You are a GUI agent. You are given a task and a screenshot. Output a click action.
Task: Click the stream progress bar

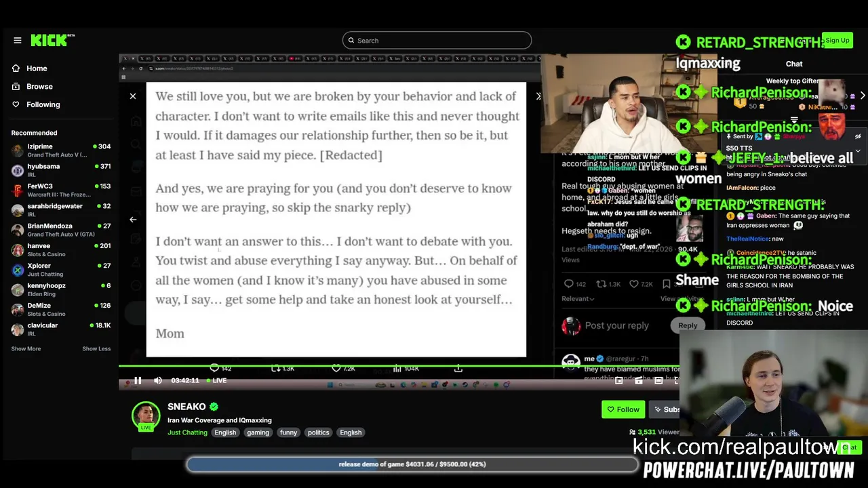[x=399, y=367]
